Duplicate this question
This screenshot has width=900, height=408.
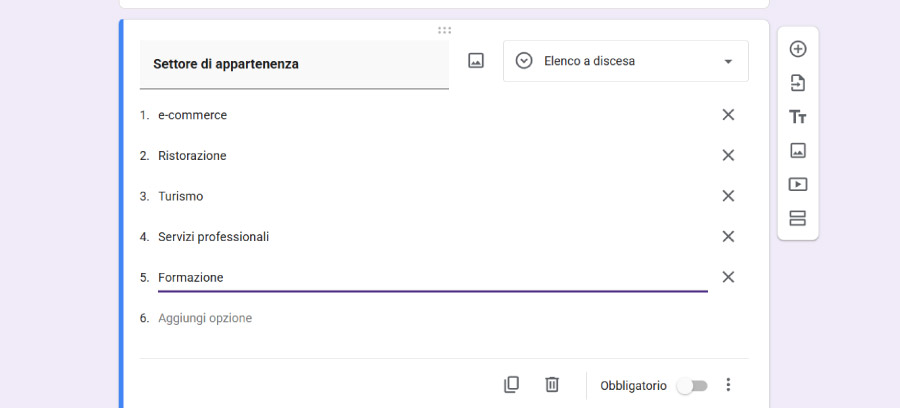coord(511,385)
